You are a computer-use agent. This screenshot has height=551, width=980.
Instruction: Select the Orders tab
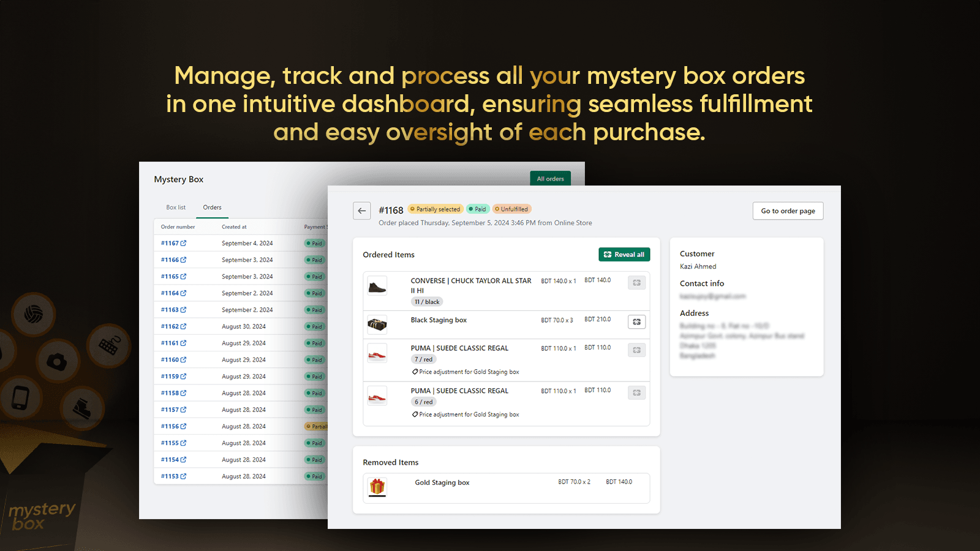click(x=212, y=207)
